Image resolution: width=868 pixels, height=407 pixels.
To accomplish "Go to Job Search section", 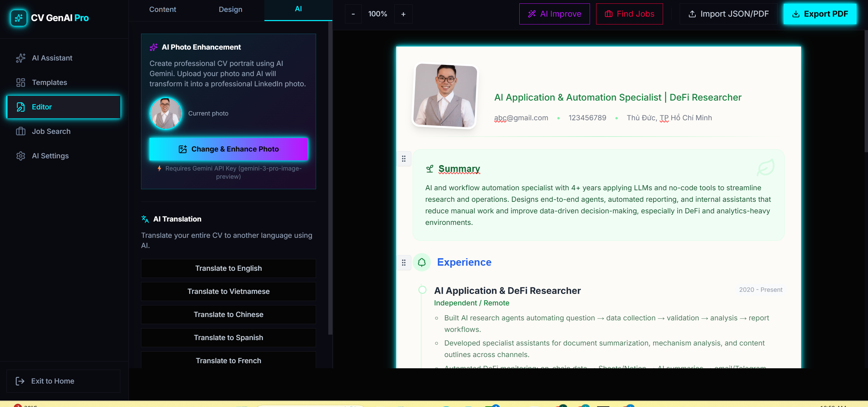I will pyautogui.click(x=51, y=131).
